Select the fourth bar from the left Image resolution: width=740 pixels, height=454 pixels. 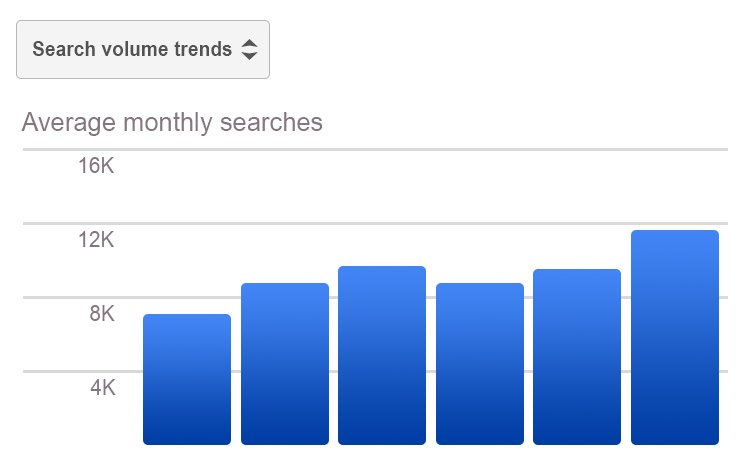480,365
